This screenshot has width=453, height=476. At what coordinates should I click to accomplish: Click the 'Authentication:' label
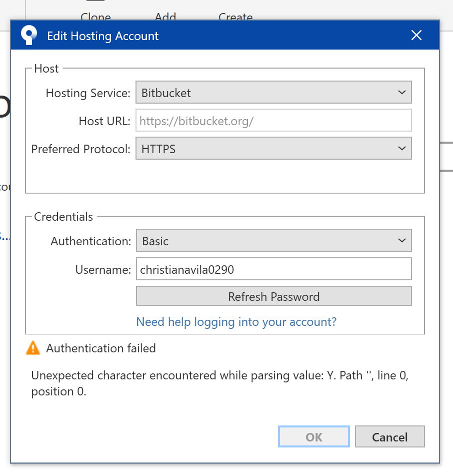(x=91, y=241)
